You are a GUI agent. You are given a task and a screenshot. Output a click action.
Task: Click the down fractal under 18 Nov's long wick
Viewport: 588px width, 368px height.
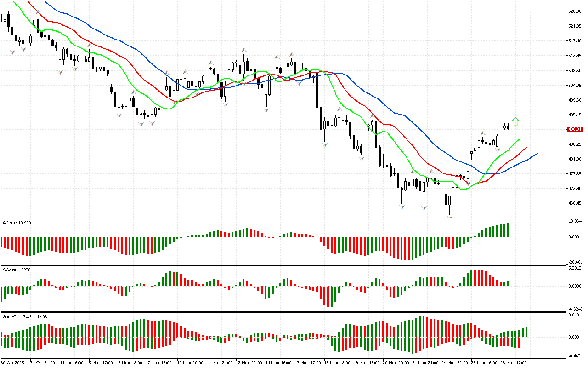pyautogui.click(x=325, y=145)
